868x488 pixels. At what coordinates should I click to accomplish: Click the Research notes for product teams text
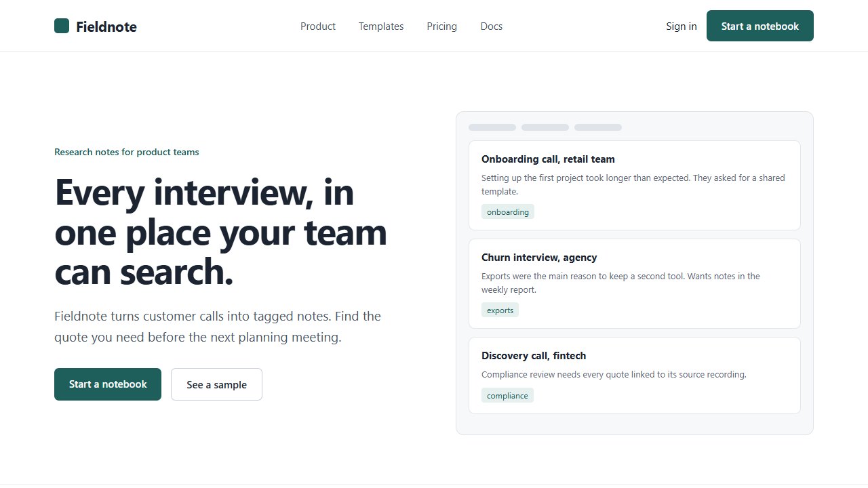point(127,152)
